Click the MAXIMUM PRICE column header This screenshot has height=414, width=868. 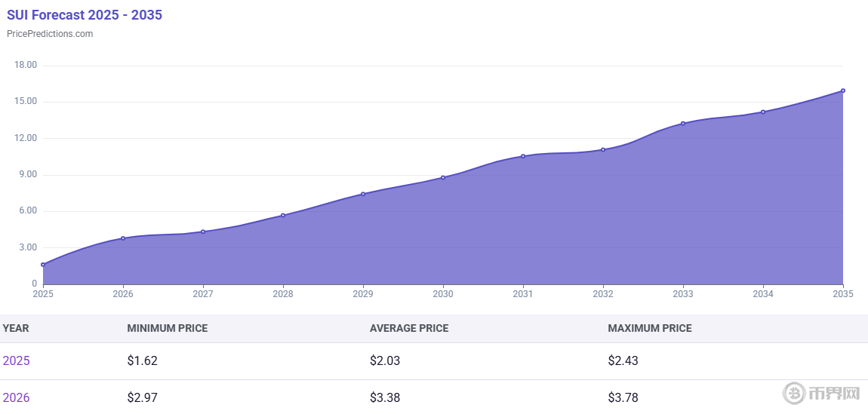click(649, 328)
